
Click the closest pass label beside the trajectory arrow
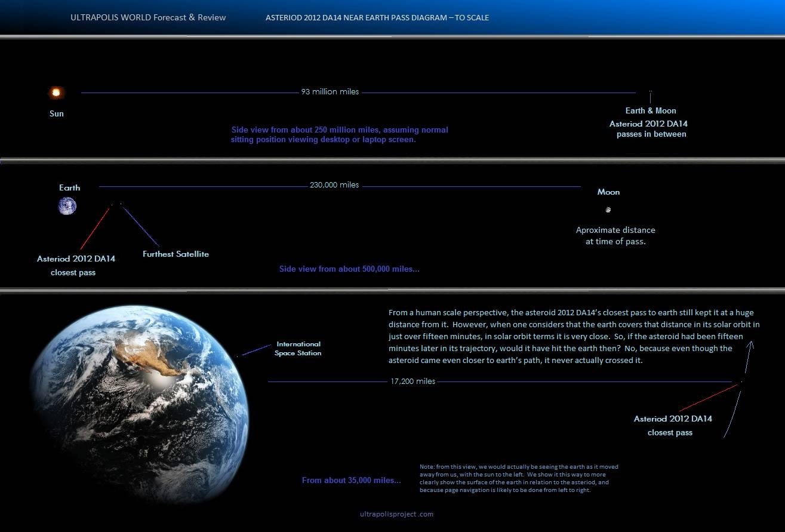(673, 426)
